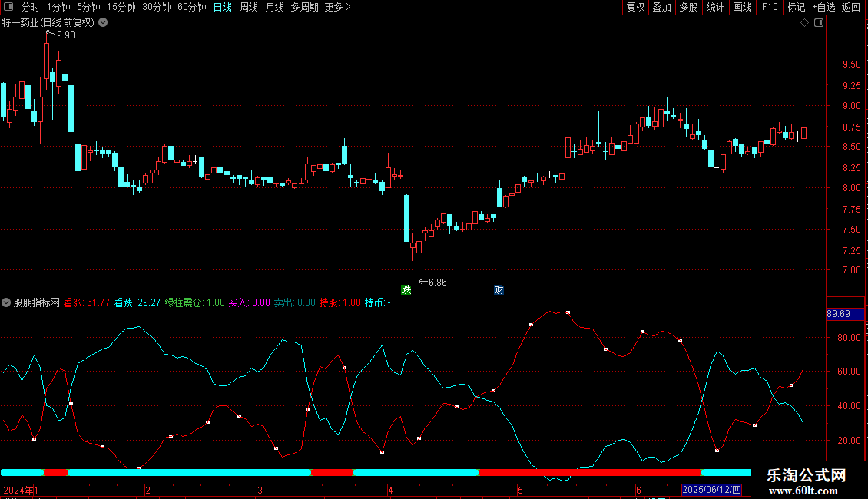The image size is (868, 499).
Task: Click the 2025/06/12/四 date marker
Action: (711, 490)
